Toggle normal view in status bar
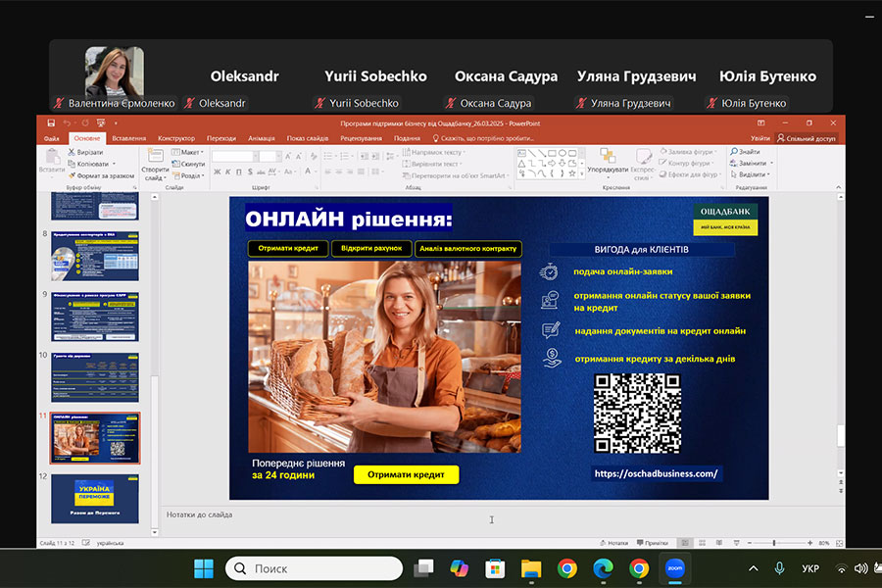The height and width of the screenshot is (588, 882). click(685, 543)
